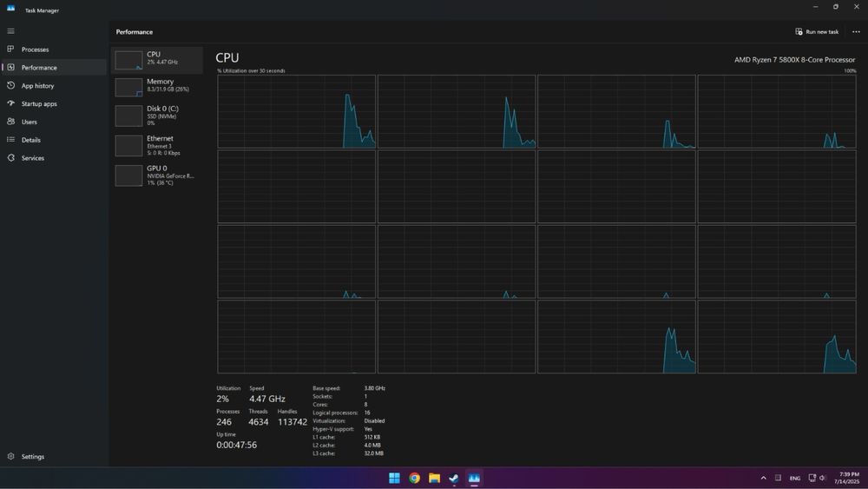
Task: Toggle the hamburger navigation menu
Action: 10,31
